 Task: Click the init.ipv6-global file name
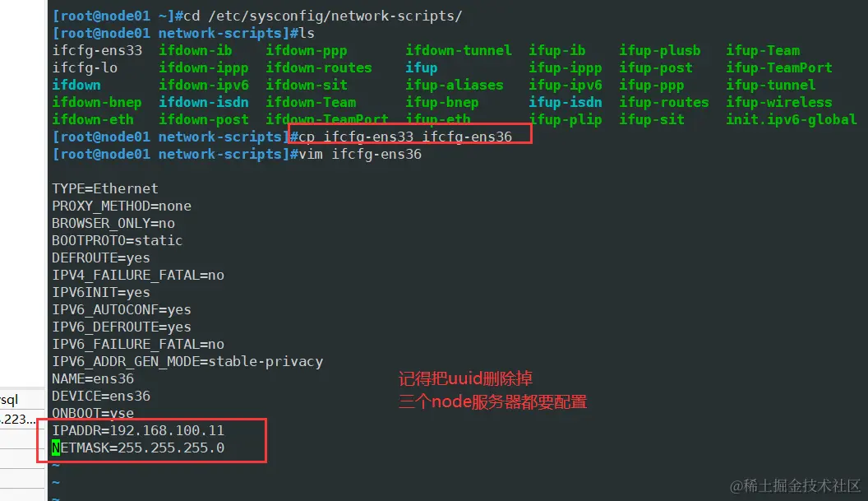(791, 119)
